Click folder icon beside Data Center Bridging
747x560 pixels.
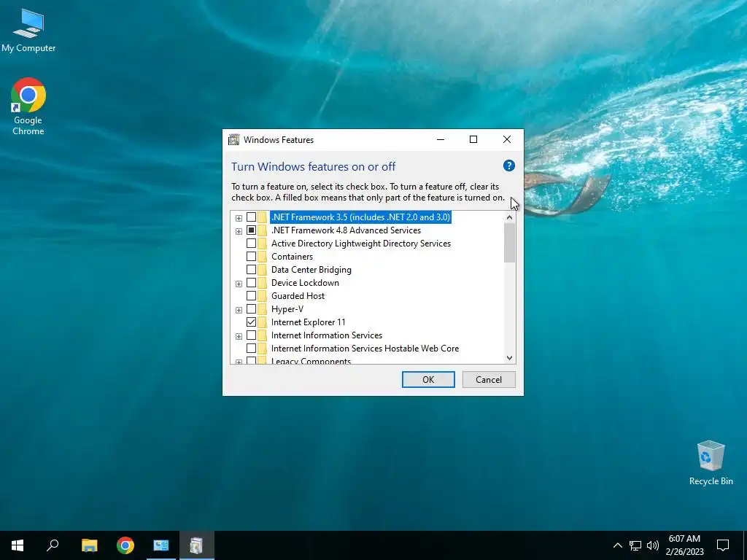pyautogui.click(x=263, y=270)
